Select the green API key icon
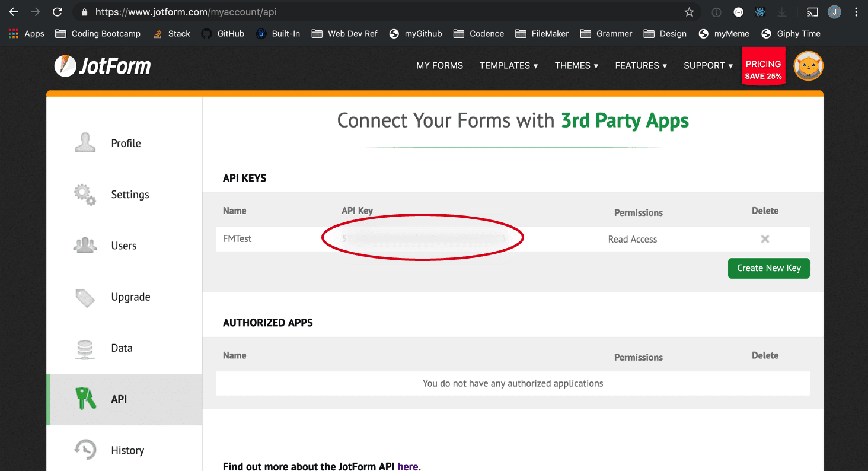868x471 pixels. pos(85,399)
